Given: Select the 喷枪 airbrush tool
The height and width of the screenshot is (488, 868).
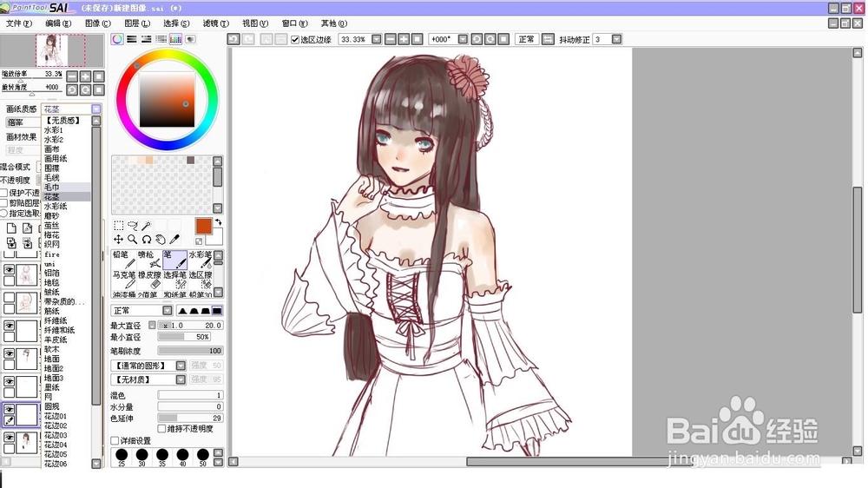Looking at the screenshot, I should click(x=149, y=260).
